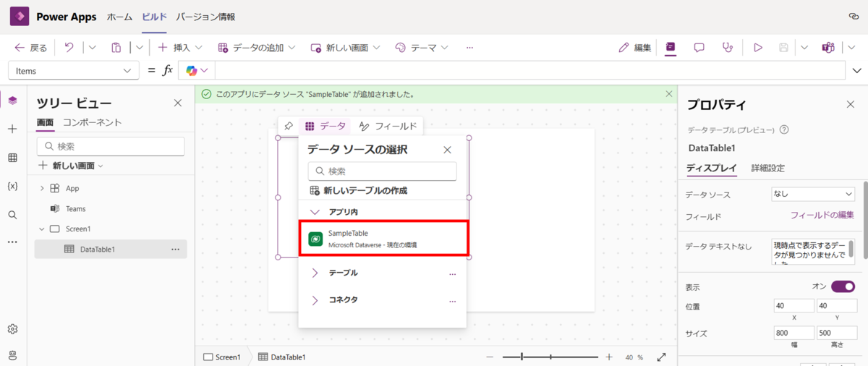The height and width of the screenshot is (366, 868).
Task: Switch to 詳細設定 tab
Action: click(x=768, y=168)
